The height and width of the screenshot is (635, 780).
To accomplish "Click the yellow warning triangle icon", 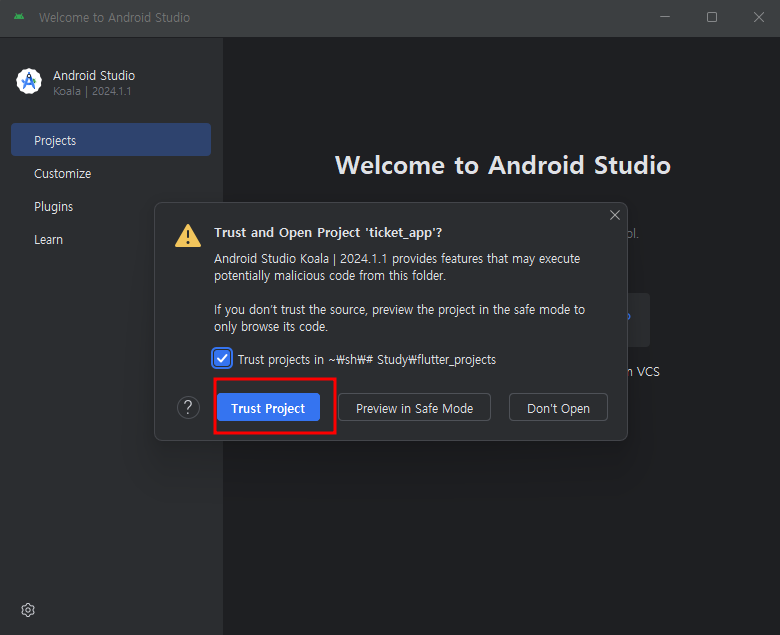I will click(x=188, y=236).
